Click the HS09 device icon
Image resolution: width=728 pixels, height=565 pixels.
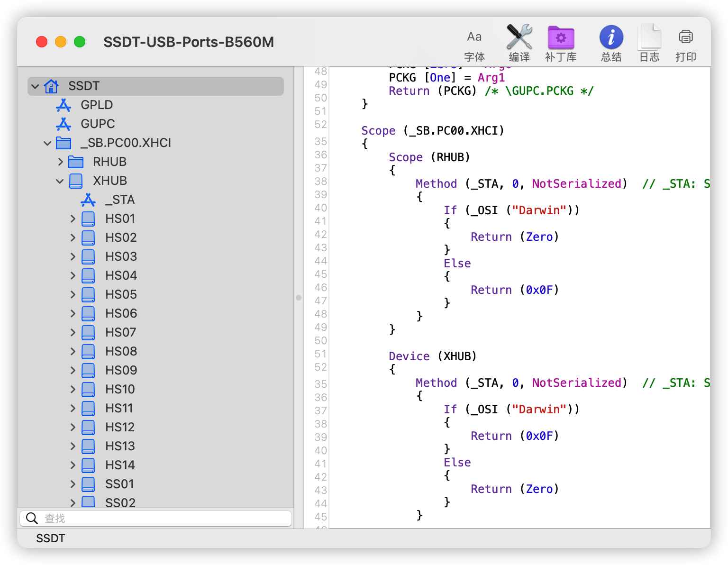click(x=88, y=370)
